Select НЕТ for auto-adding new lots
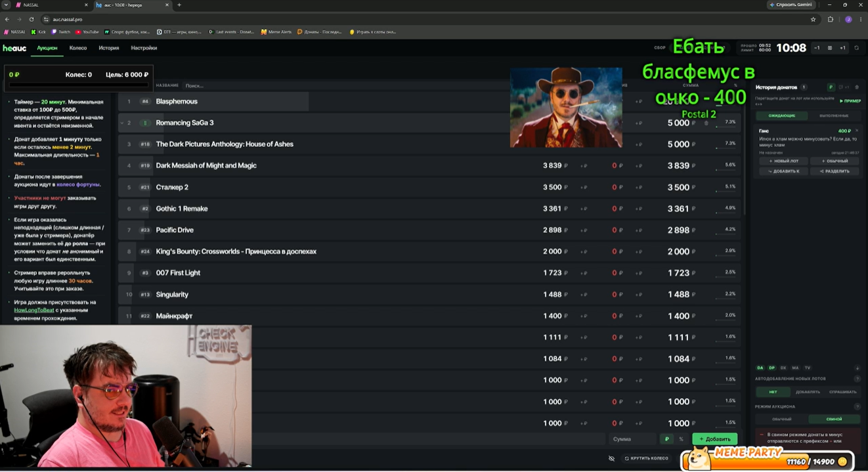 click(773, 392)
